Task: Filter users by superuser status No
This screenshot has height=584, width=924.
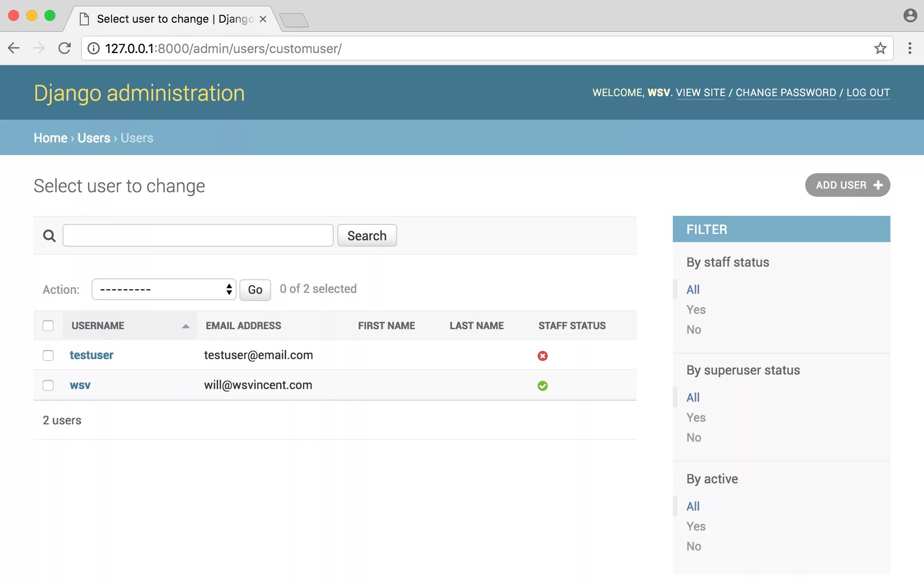Action: [x=693, y=437]
